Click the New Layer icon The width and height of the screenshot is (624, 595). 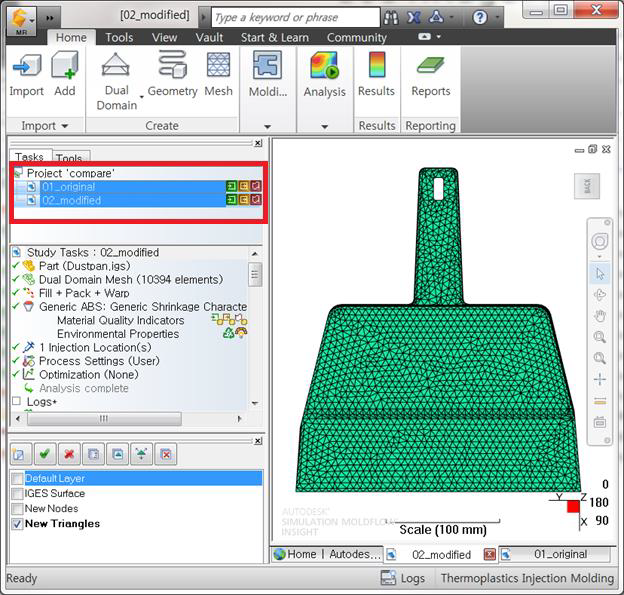[19, 454]
